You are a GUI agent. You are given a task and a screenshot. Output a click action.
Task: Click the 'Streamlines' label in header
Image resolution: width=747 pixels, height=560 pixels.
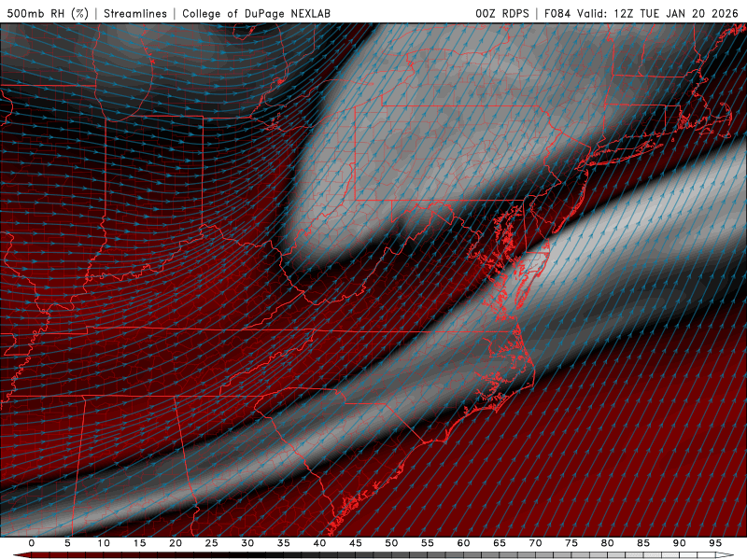click(x=135, y=13)
